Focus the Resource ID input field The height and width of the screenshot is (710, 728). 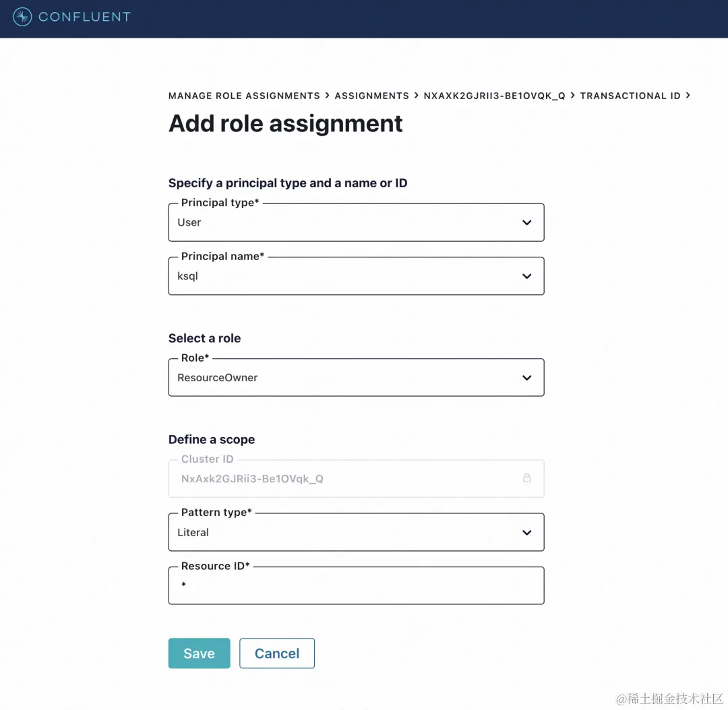[x=356, y=585]
